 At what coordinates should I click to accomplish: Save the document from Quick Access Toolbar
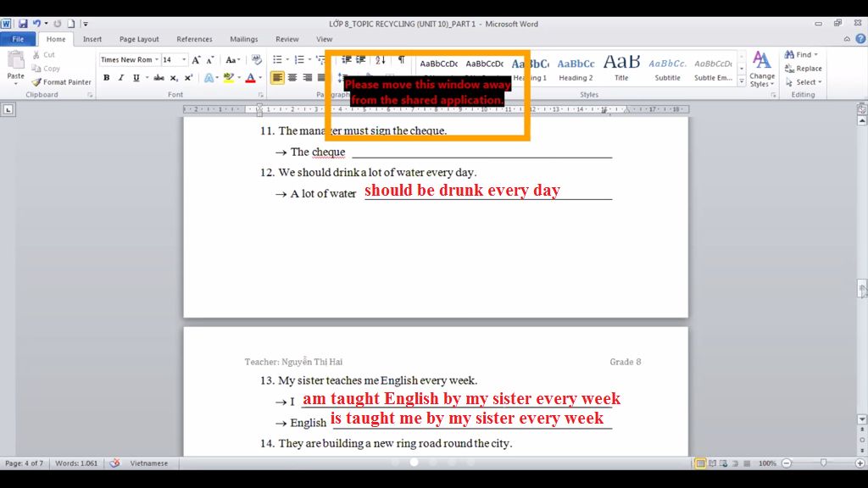[x=23, y=24]
